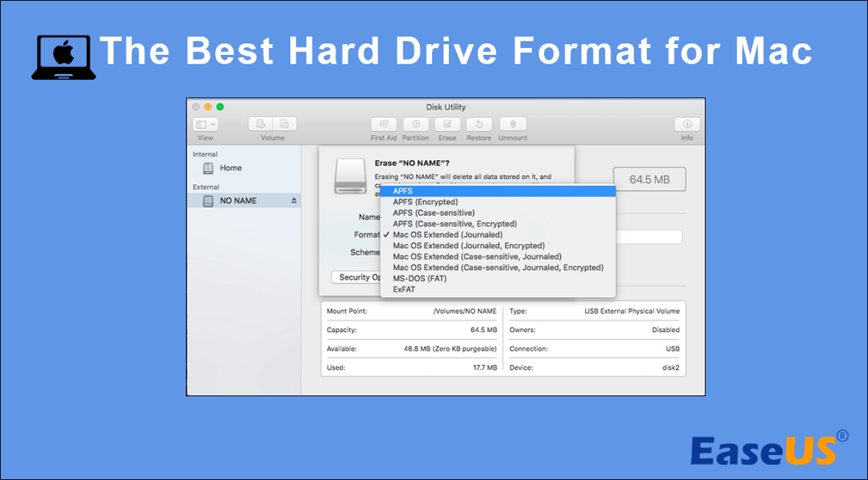Click the Erase toolbar icon
This screenshot has height=480, width=868.
pyautogui.click(x=447, y=125)
